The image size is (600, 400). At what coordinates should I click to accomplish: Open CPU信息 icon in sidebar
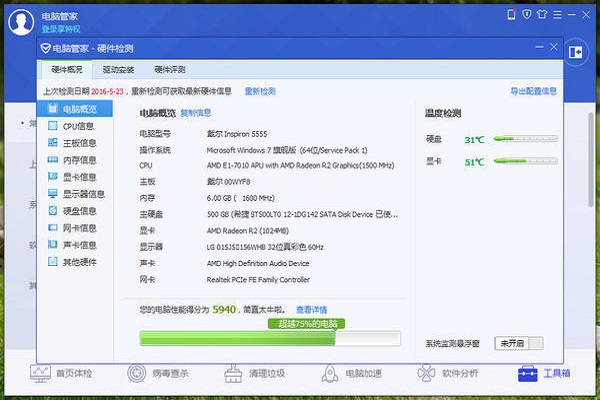[x=53, y=126]
